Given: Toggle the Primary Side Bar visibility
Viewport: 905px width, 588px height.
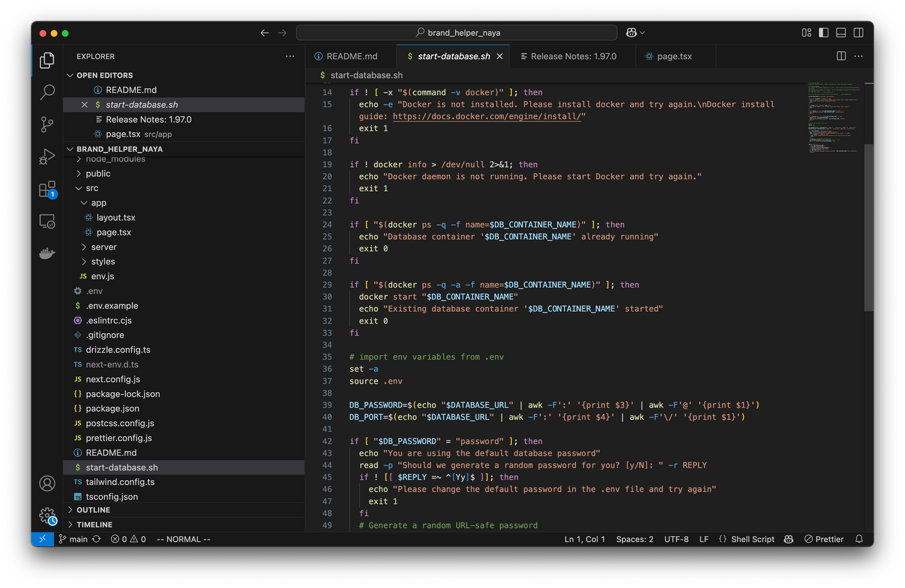Looking at the screenshot, I should [x=824, y=33].
